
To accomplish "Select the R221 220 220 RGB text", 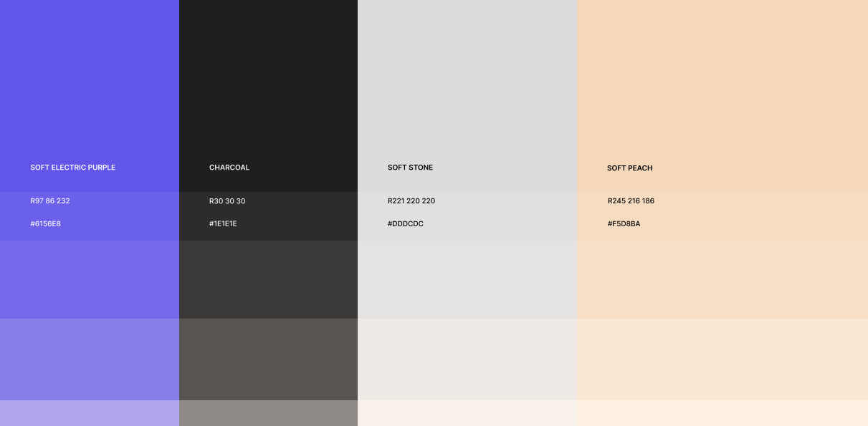I will pos(411,201).
